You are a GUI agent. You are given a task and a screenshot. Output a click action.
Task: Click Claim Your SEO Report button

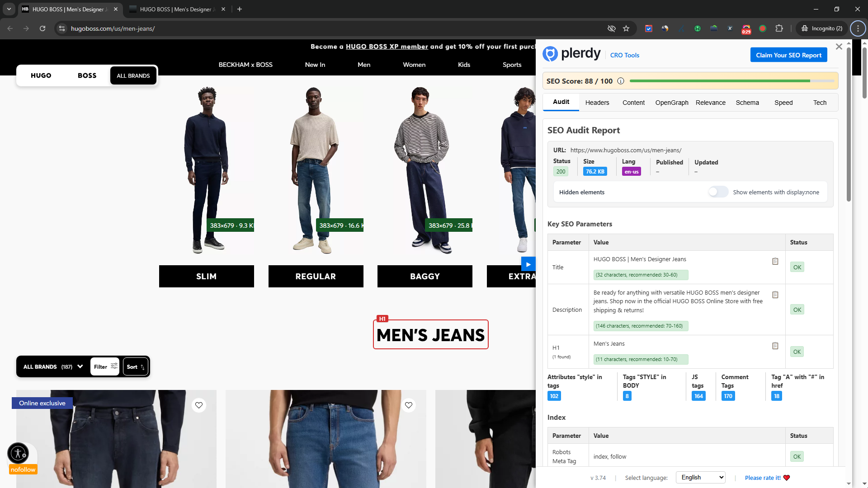pyautogui.click(x=788, y=55)
